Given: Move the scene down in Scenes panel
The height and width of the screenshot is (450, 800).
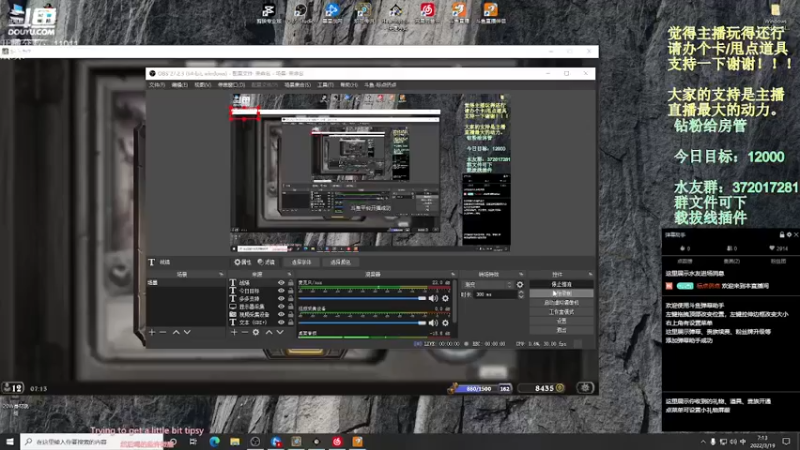Looking at the screenshot, I should (x=187, y=332).
